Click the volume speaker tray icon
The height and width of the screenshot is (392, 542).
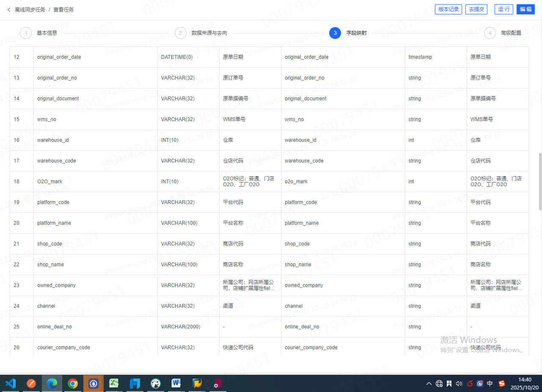coord(459,384)
